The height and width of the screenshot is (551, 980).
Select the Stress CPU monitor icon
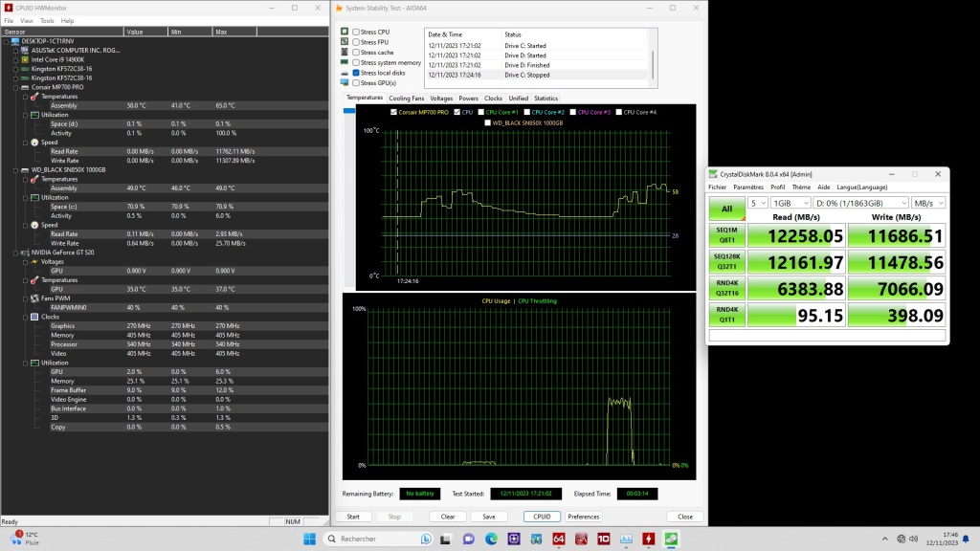point(344,32)
